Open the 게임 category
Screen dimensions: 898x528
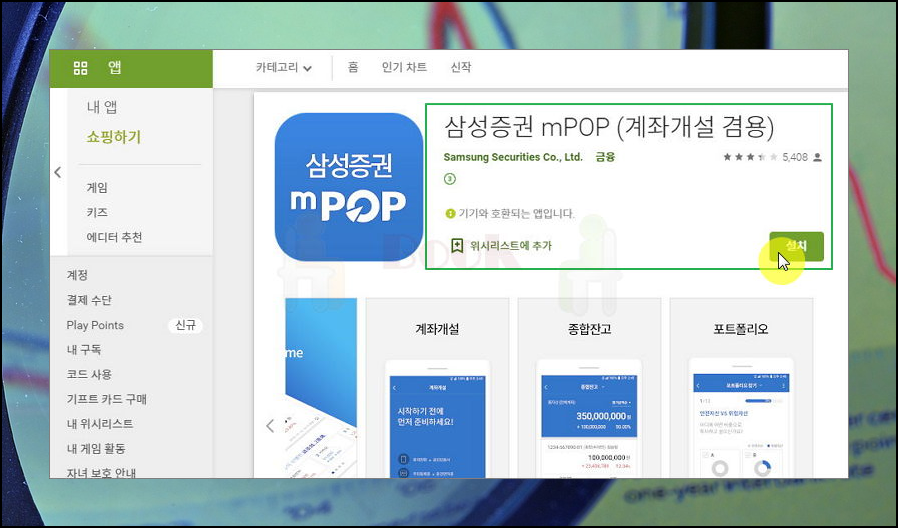point(97,187)
